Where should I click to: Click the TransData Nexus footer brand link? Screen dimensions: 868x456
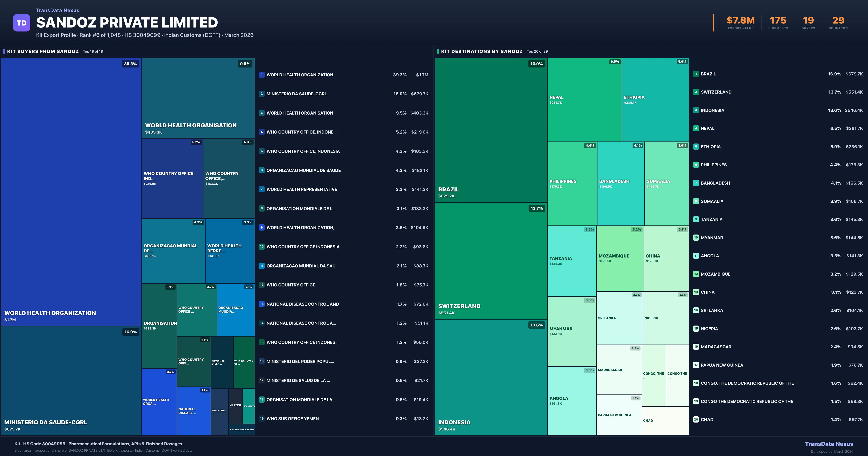point(829,444)
